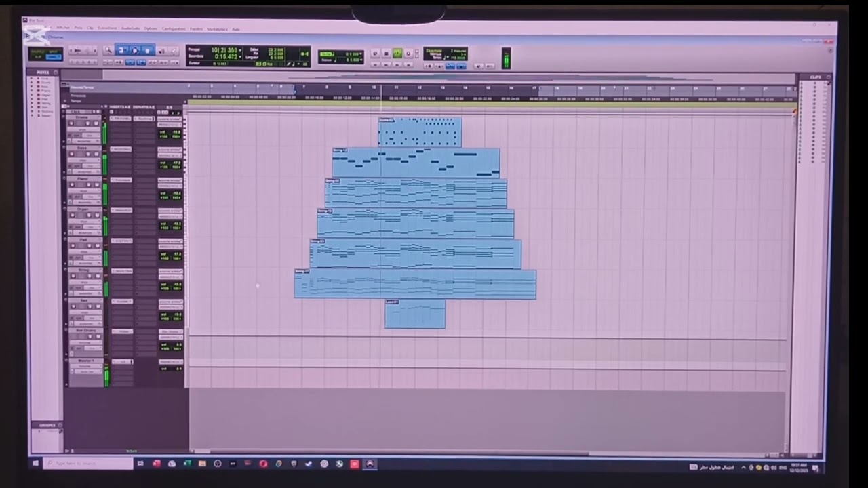Open the Options menu
Screen dimensions: 868x488
pos(151,28)
